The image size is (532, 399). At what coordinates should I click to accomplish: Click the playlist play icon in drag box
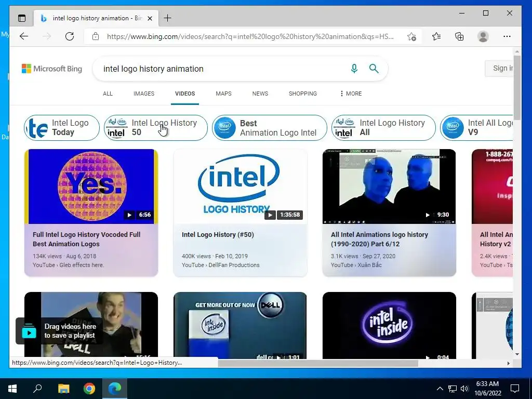point(29,331)
